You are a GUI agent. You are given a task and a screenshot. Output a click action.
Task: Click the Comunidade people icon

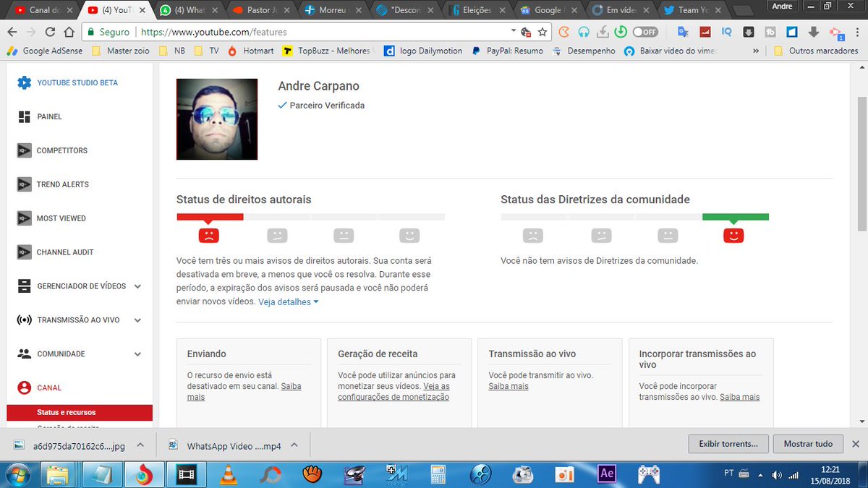(x=24, y=354)
